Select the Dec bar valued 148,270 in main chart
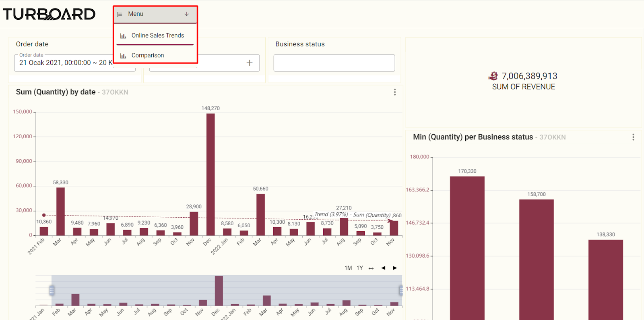 tap(211, 174)
